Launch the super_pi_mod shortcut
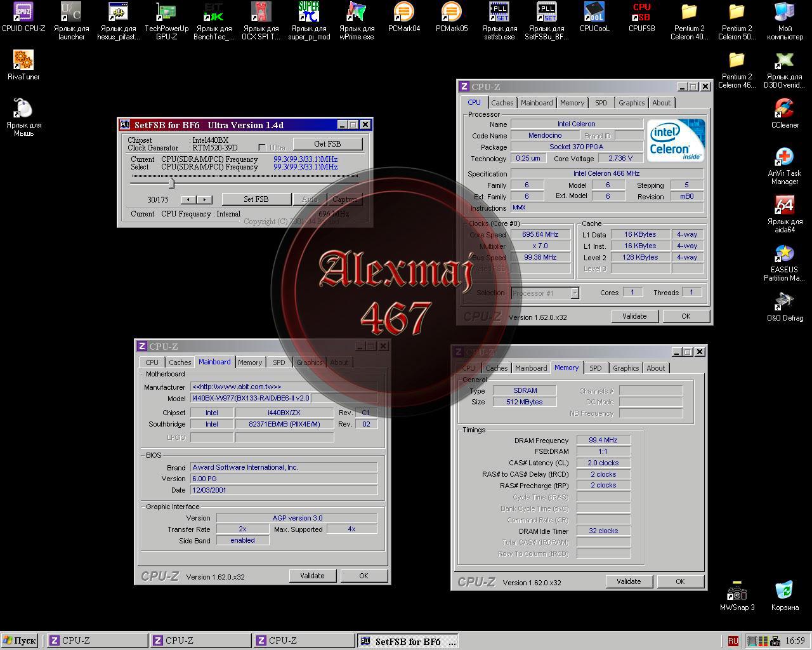 coord(309,11)
